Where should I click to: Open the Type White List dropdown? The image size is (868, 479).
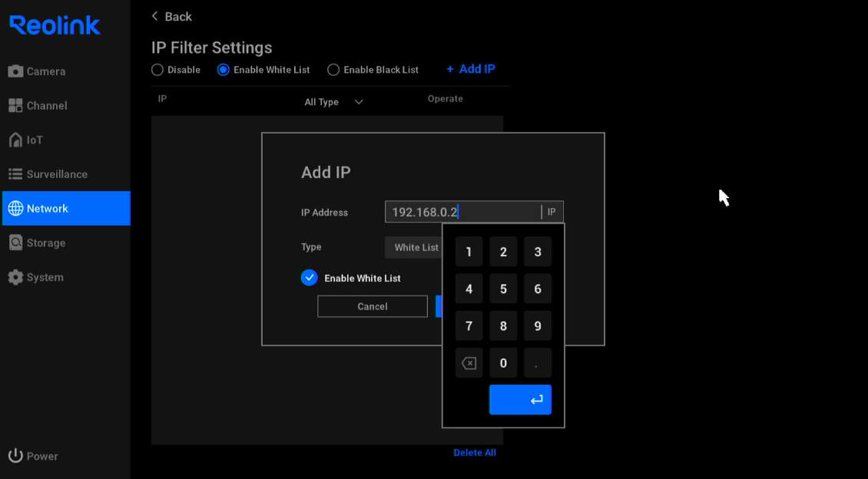[413, 247]
